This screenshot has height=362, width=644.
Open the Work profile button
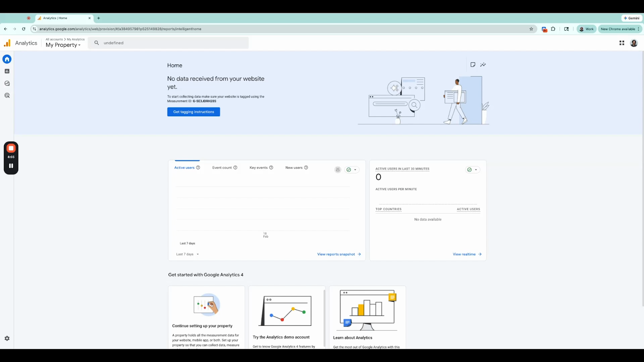(586, 29)
